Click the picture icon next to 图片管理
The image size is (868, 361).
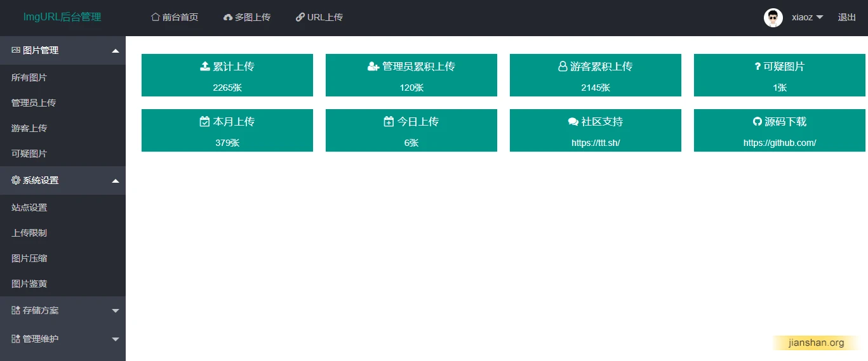pyautogui.click(x=16, y=50)
